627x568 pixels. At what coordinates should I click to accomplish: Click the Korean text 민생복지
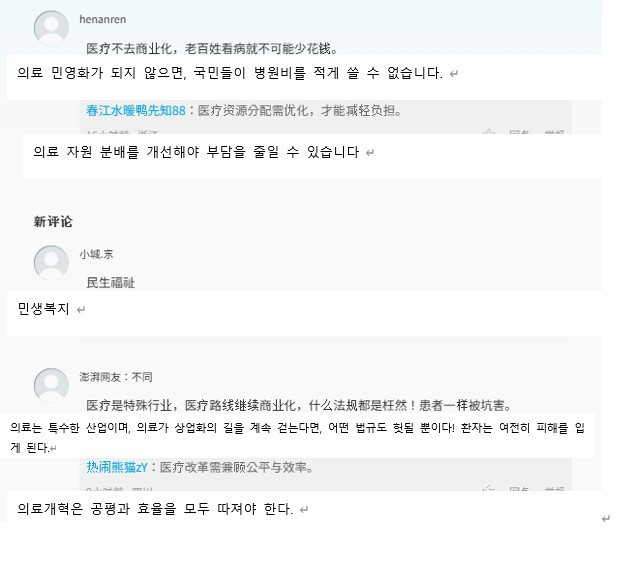[44, 310]
